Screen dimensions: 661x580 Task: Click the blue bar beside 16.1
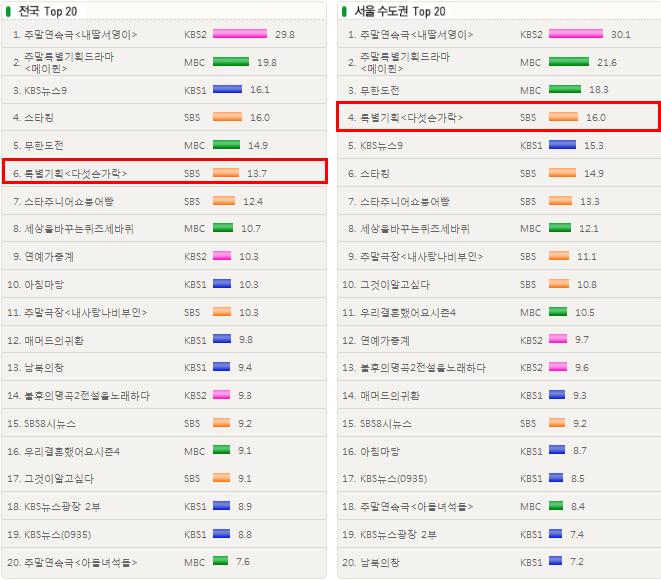pos(227,89)
